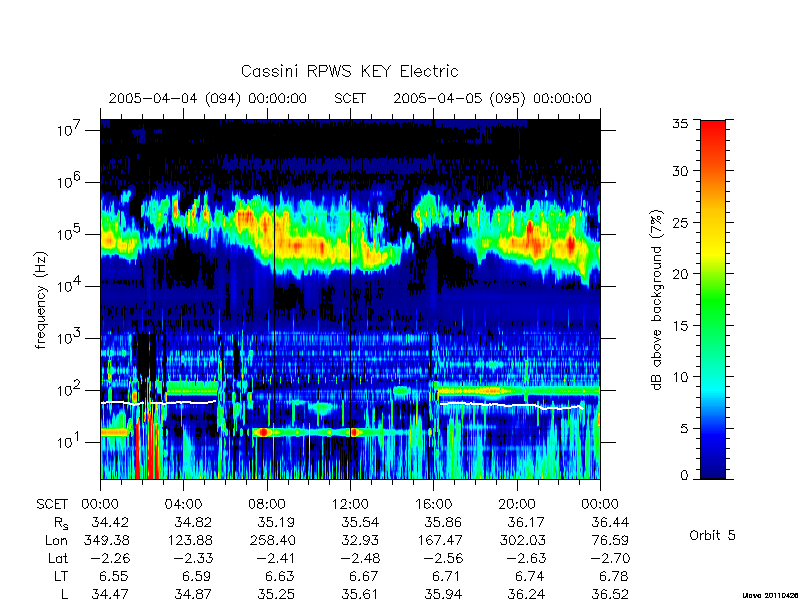The height and width of the screenshot is (600, 800).
Task: Click the Orbit 5 label
Action: (712, 536)
